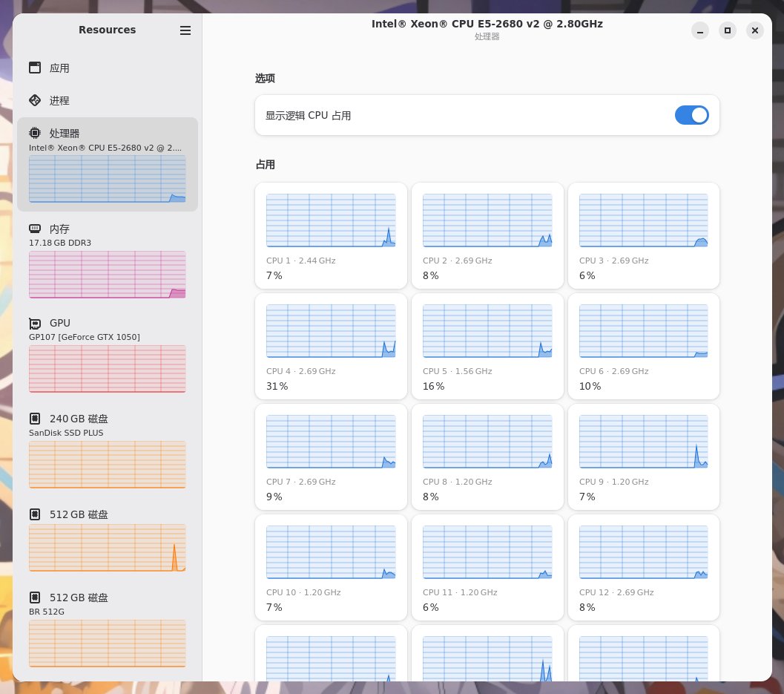Viewport: 784px width, 694px height.
Task: Click the "CPU 9 · 1.20 GHz" label
Action: point(614,482)
